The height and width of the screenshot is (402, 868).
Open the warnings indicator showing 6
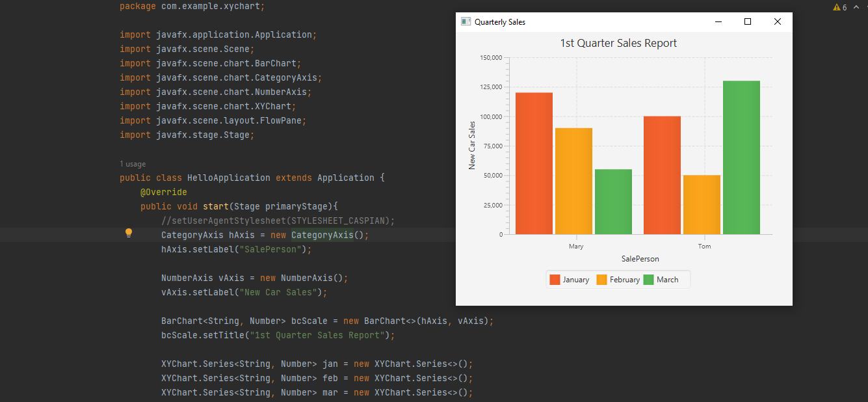839,7
